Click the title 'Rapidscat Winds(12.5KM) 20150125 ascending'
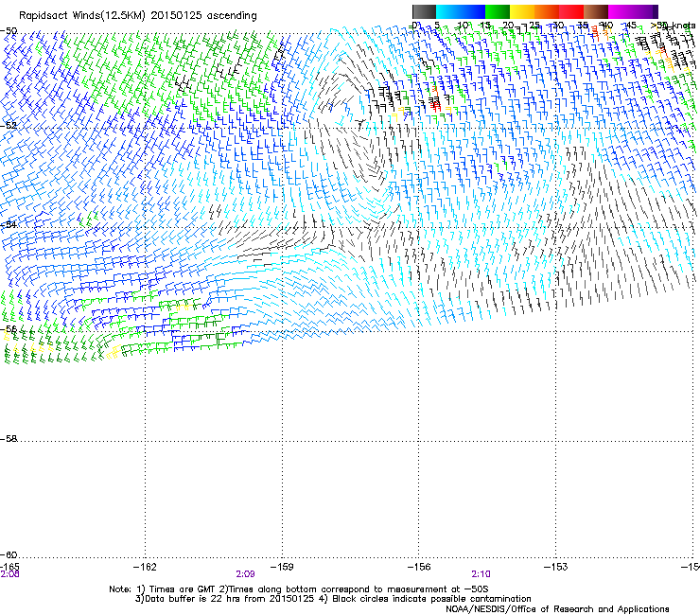700x615 pixels. point(138,16)
